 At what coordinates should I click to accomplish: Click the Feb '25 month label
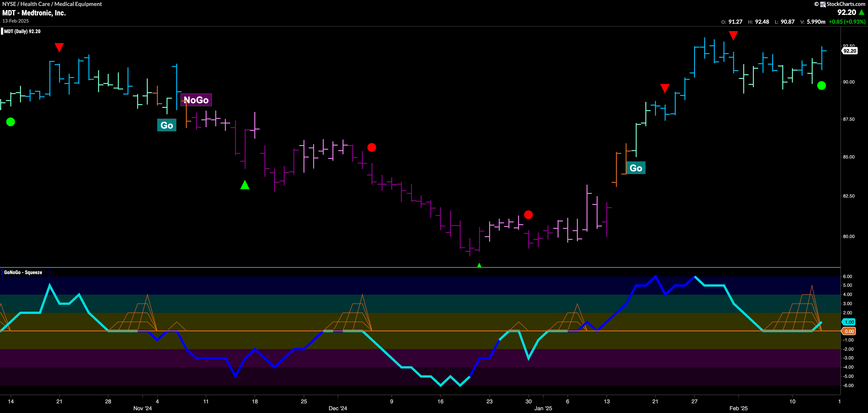pyautogui.click(x=739, y=408)
